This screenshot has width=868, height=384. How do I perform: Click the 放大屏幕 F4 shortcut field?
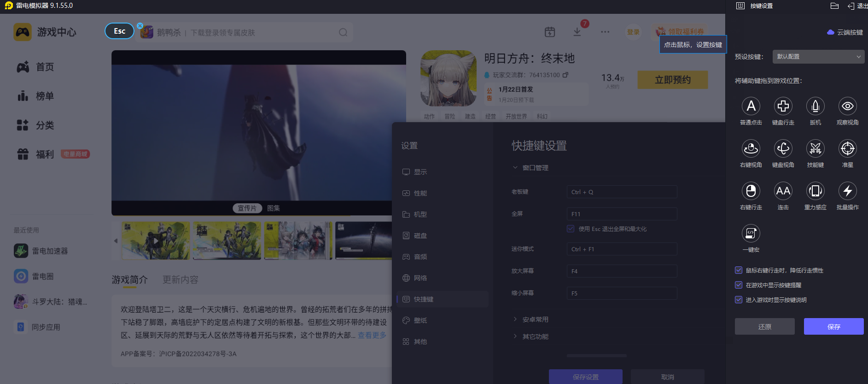622,271
